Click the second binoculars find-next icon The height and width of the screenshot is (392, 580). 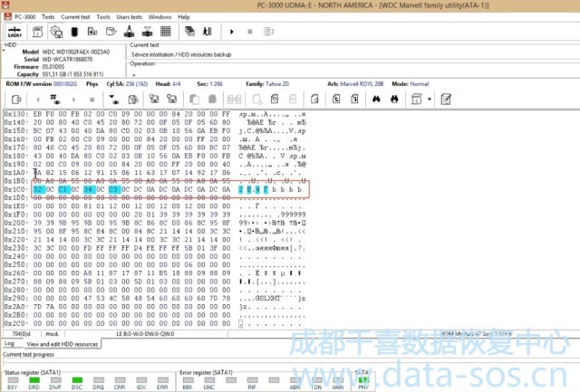click(394, 99)
